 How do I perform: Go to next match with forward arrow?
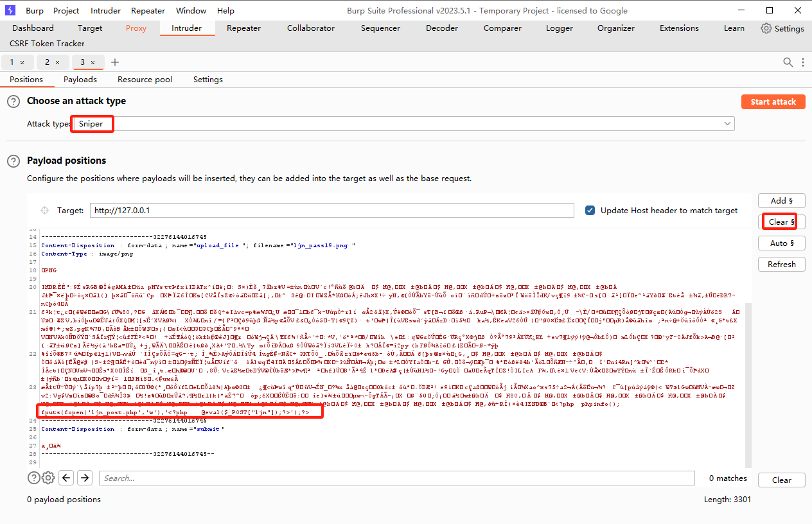click(85, 478)
